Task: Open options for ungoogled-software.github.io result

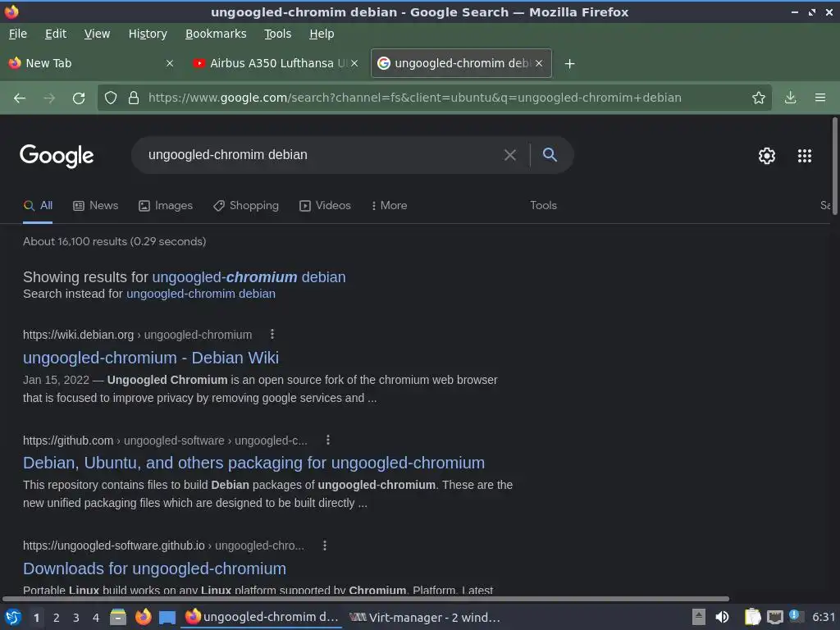Action: click(325, 546)
